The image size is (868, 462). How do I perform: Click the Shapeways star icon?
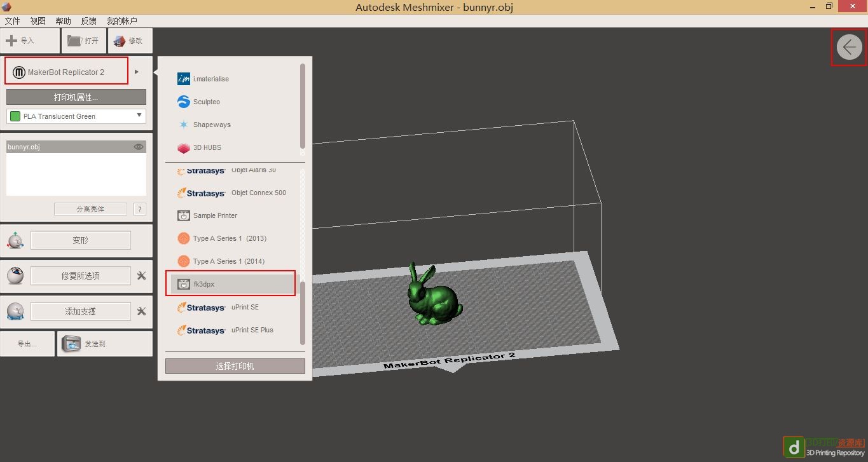[x=184, y=125]
